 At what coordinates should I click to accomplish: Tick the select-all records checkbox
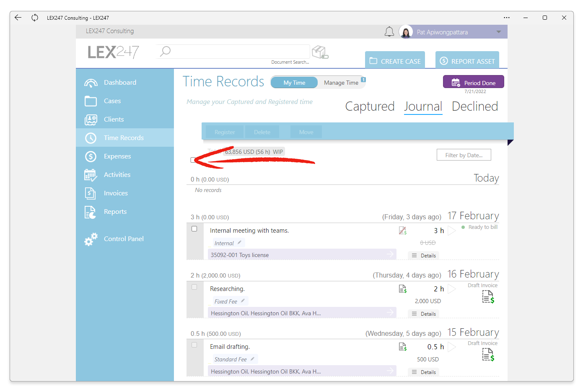pos(193,160)
